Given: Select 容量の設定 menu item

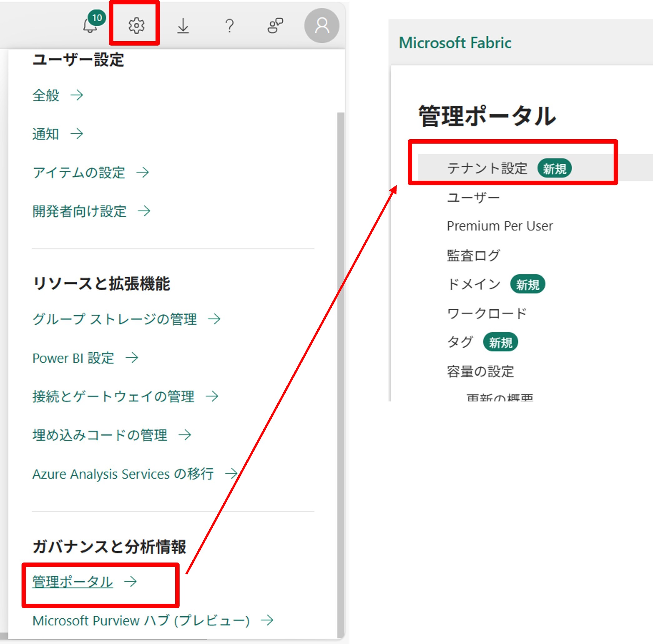Looking at the screenshot, I should tap(480, 372).
